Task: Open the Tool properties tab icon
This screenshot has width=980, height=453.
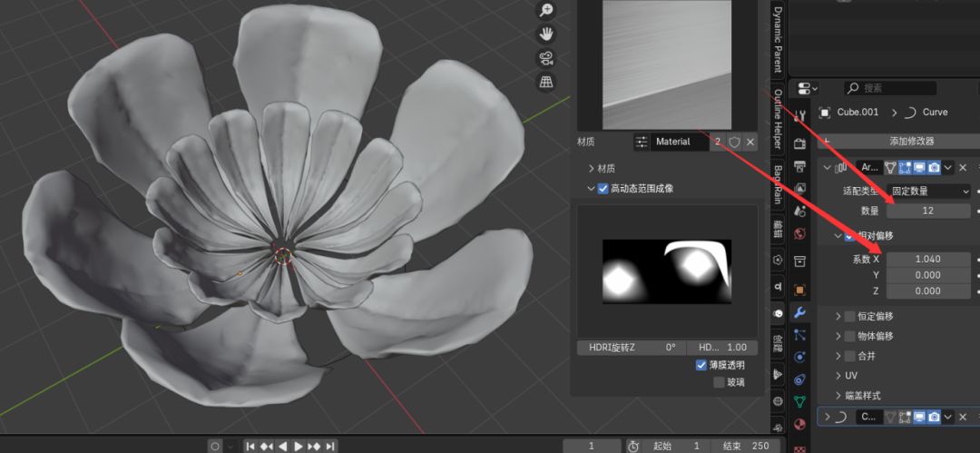Action: pos(799,116)
